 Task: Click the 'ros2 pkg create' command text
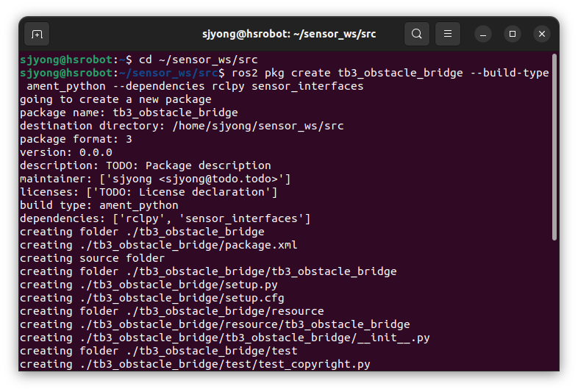tap(281, 73)
